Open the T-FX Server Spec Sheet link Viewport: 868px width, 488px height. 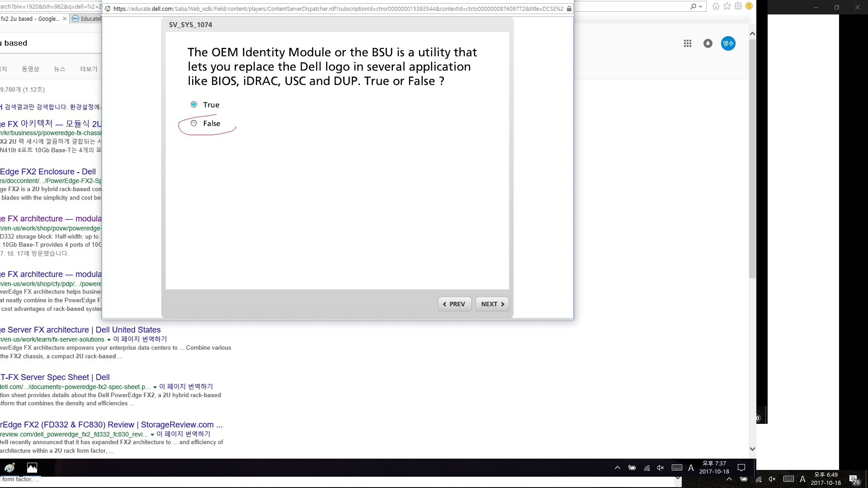pos(55,377)
